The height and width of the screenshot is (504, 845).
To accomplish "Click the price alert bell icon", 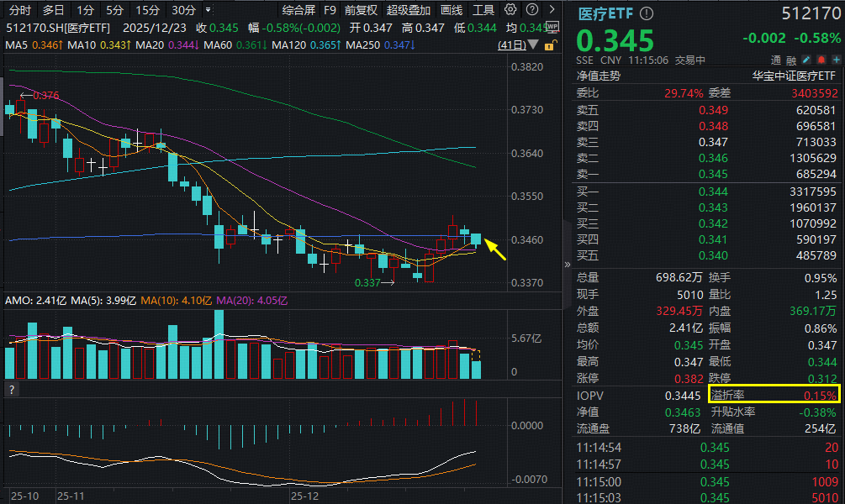I will 821,59.
